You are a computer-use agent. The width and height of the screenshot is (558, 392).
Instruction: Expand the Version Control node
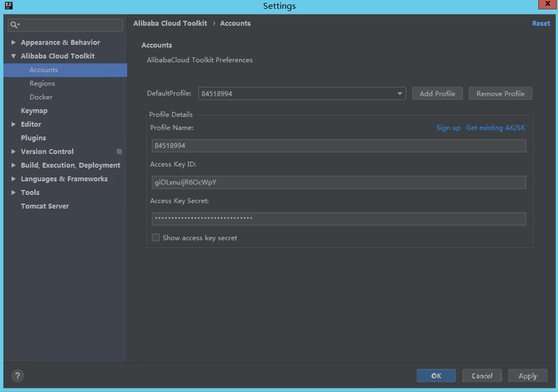[x=13, y=152]
